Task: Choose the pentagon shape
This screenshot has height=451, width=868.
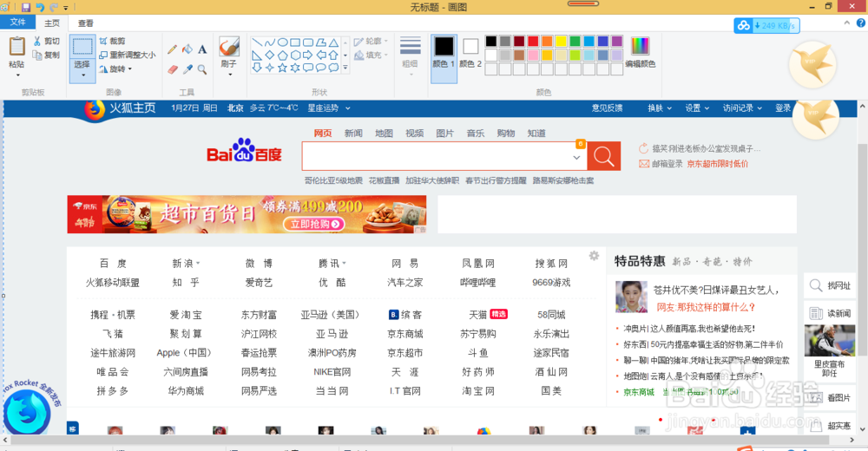Action: [282, 56]
